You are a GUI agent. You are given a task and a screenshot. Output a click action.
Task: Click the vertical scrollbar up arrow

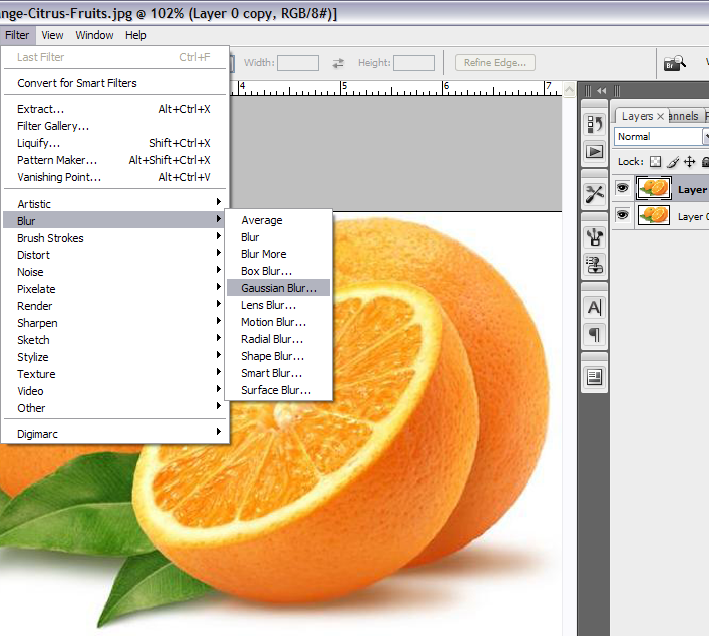coord(569,89)
